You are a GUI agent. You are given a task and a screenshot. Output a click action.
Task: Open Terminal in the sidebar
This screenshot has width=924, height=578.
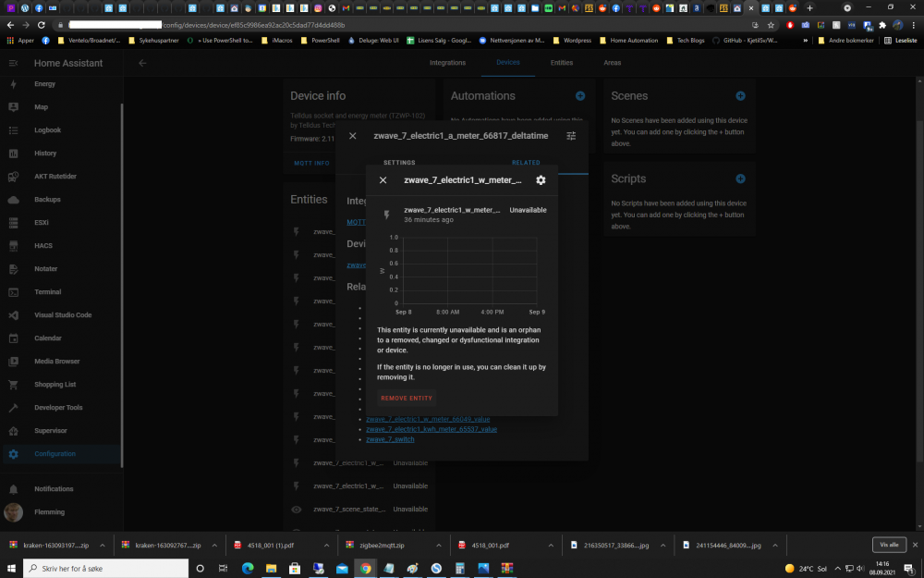click(x=47, y=292)
